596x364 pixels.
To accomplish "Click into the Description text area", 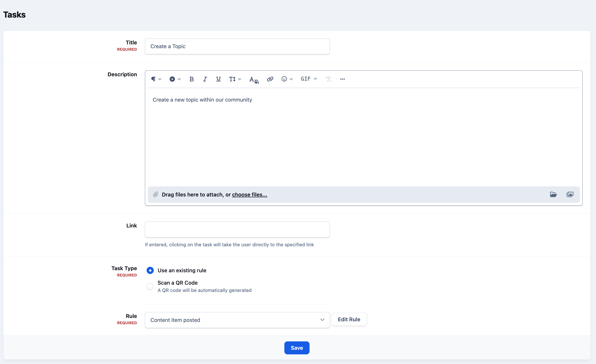I will (363, 137).
